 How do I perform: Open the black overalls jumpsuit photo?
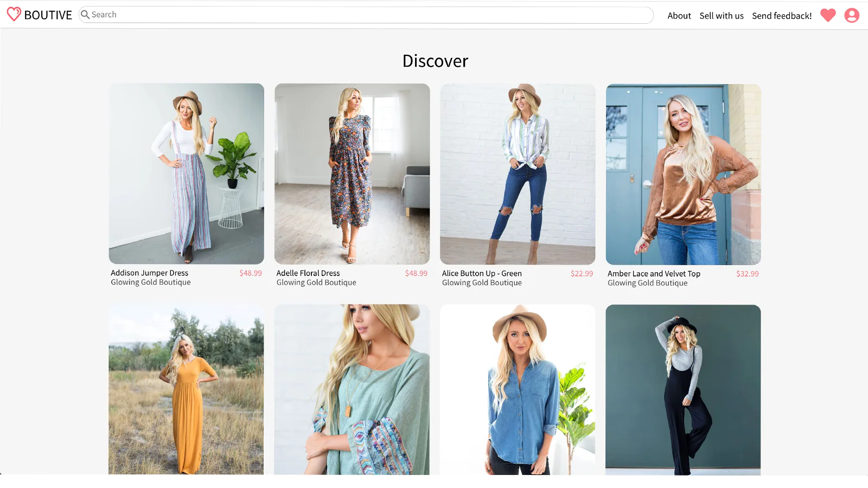point(683,390)
